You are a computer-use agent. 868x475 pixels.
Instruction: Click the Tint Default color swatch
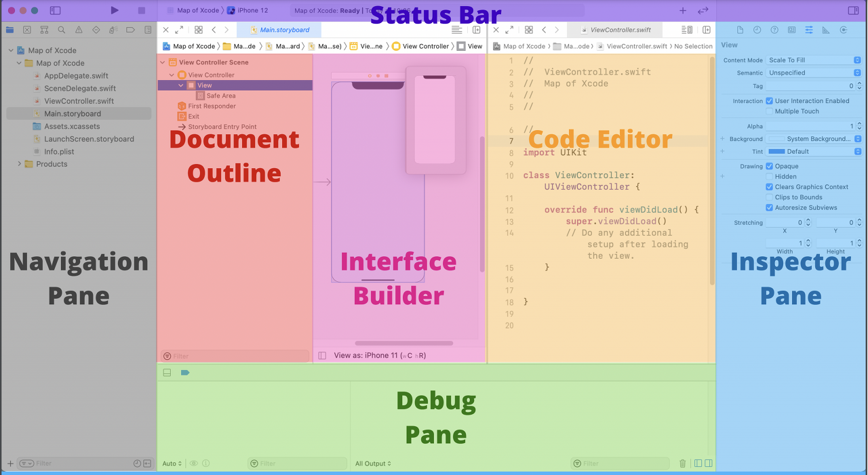click(x=776, y=152)
